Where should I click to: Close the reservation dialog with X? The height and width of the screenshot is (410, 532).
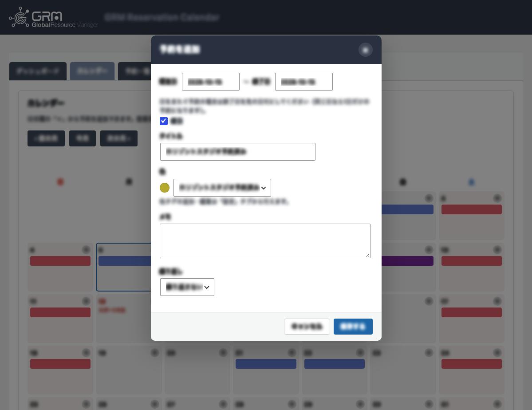point(366,50)
